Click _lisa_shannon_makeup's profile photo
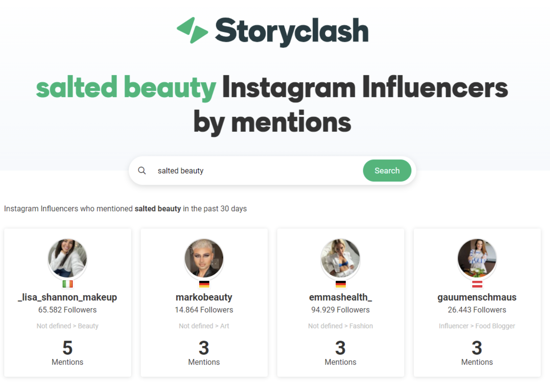 point(68,259)
